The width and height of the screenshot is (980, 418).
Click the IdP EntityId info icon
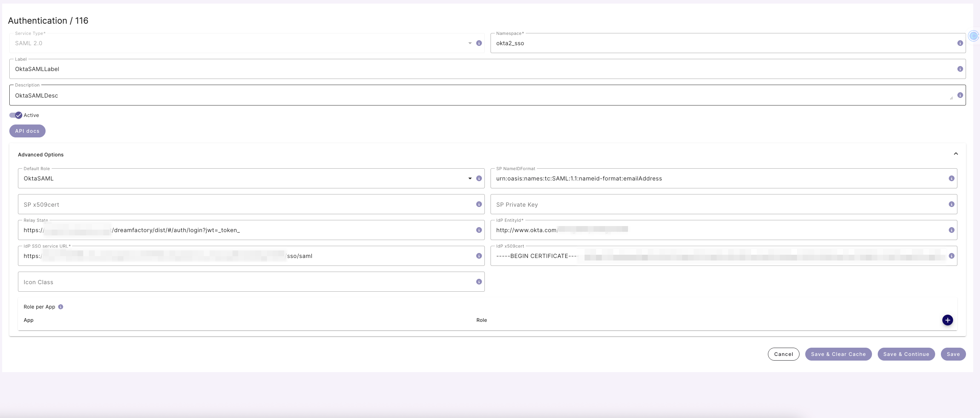coord(951,230)
